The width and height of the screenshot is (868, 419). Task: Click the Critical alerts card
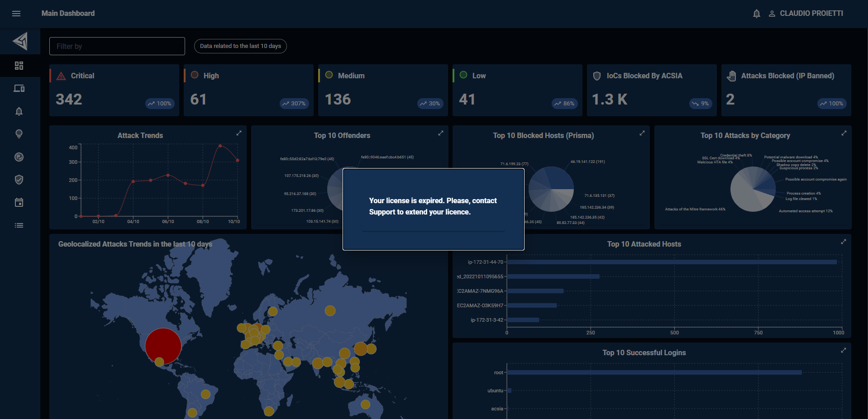click(114, 90)
